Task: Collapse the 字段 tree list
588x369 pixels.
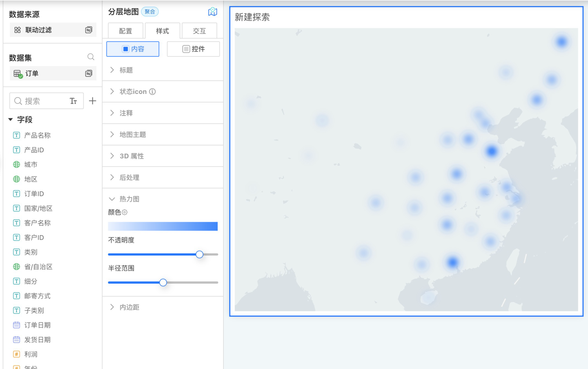Action: [x=11, y=120]
